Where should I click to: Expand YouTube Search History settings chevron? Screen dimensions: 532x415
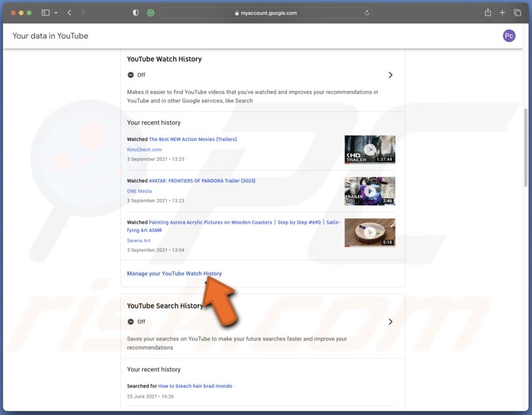click(x=391, y=321)
